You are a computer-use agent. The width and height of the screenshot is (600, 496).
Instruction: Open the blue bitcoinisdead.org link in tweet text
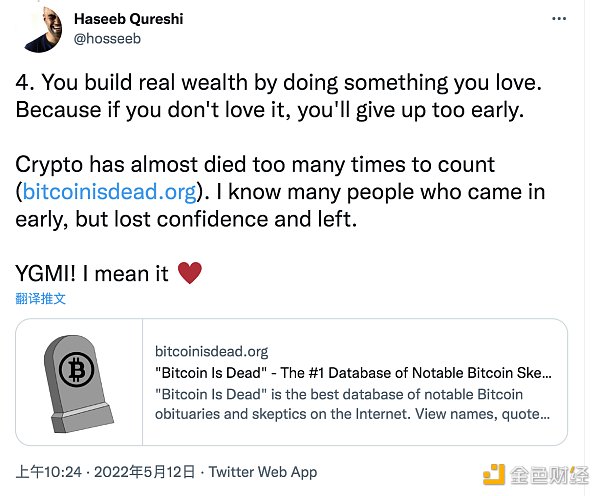pyautogui.click(x=113, y=191)
